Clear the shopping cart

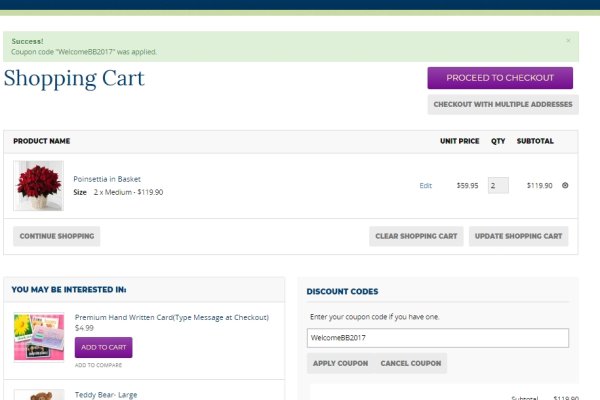coord(416,236)
